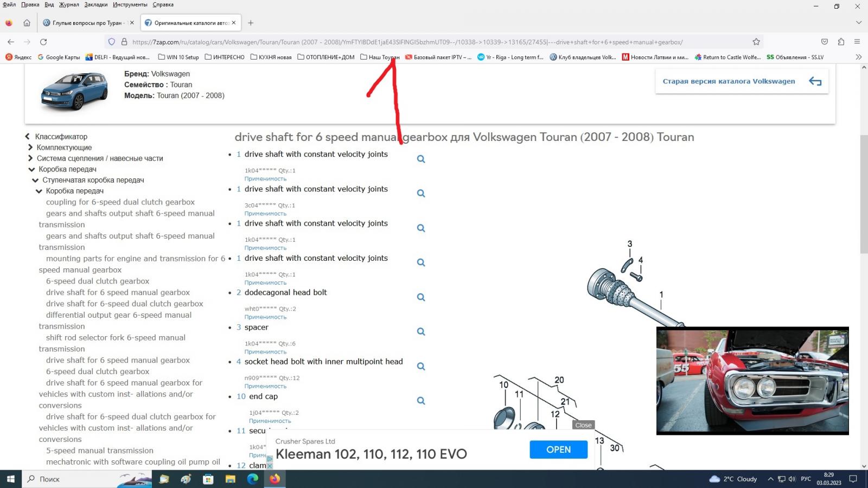Click the blue Touran car image
Screen dimensions: 868x488
click(75, 91)
